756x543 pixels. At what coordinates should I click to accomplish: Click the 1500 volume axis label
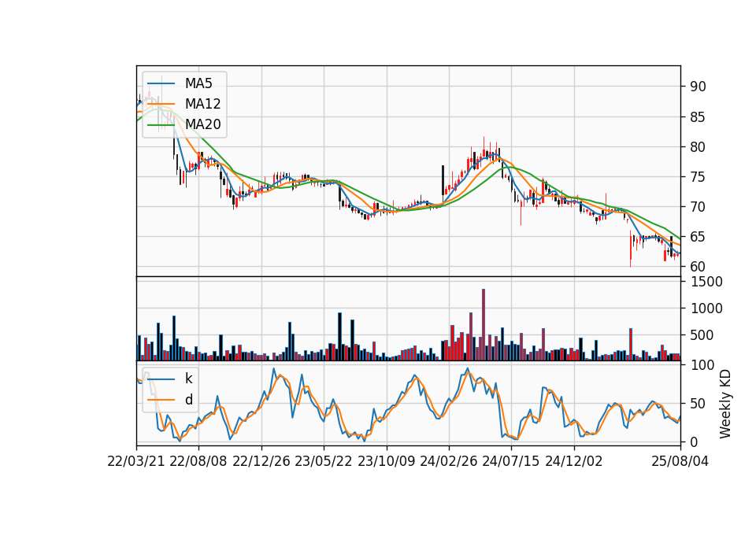(x=706, y=282)
